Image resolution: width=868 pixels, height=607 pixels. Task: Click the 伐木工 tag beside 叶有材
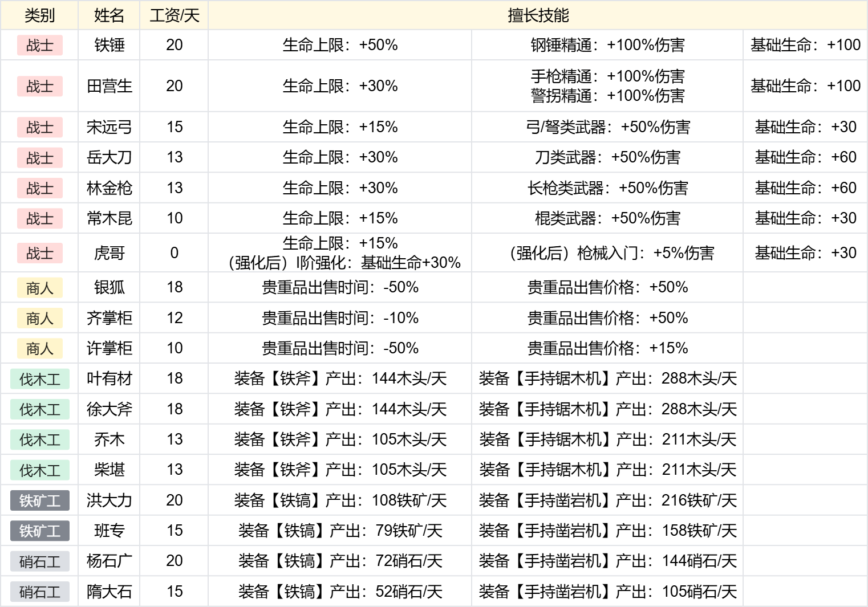[39, 379]
